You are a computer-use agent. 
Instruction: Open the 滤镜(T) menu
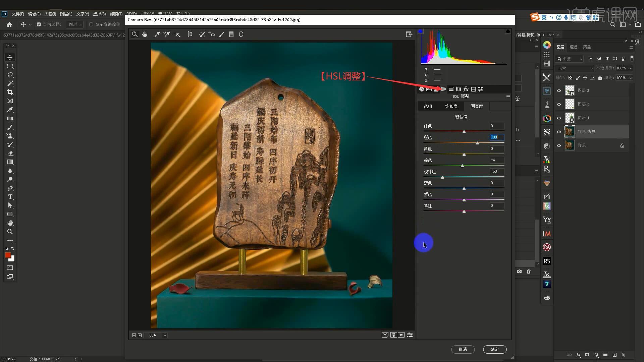[116, 14]
